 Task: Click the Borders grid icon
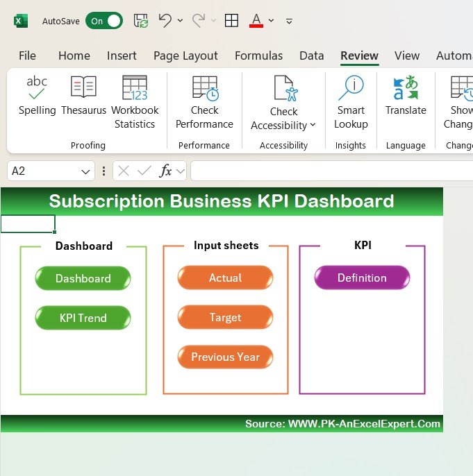click(x=231, y=21)
